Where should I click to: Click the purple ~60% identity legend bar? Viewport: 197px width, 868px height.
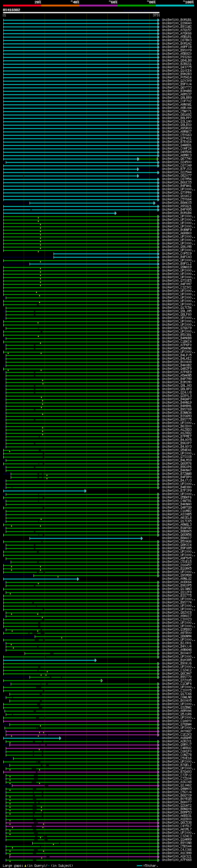99,6
